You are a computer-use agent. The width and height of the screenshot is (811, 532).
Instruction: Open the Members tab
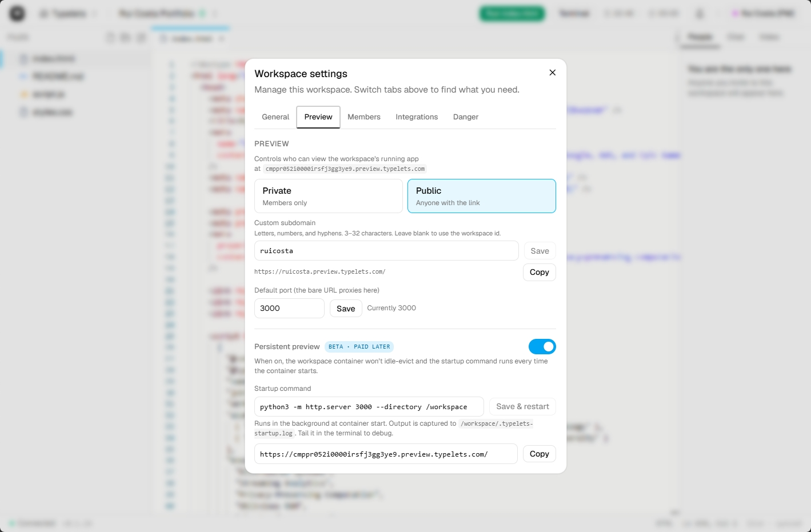point(364,117)
